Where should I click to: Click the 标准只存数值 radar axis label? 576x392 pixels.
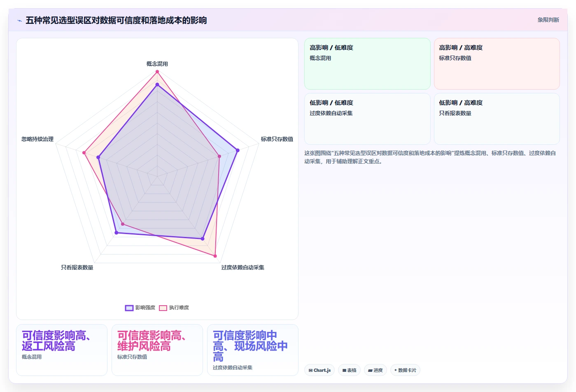pos(277,139)
